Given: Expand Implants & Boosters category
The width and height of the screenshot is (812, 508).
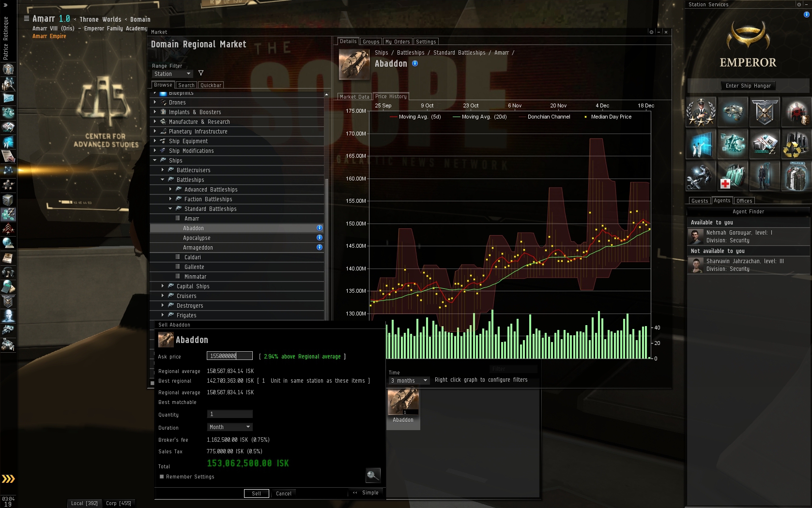Looking at the screenshot, I should (x=155, y=112).
